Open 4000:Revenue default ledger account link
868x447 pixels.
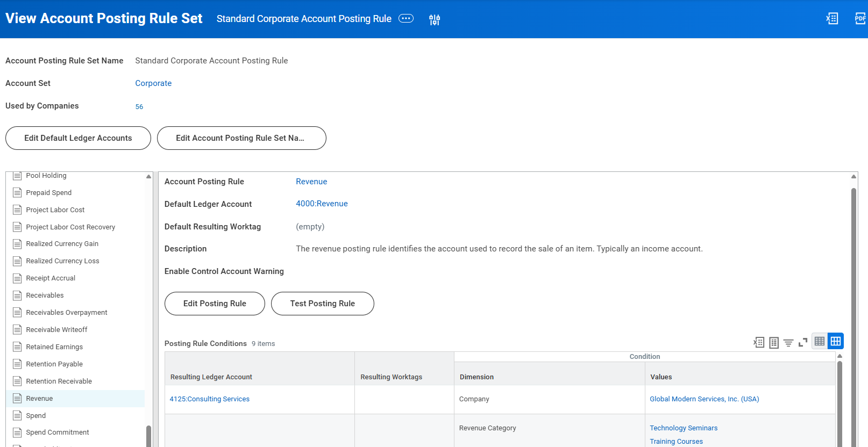pos(322,204)
